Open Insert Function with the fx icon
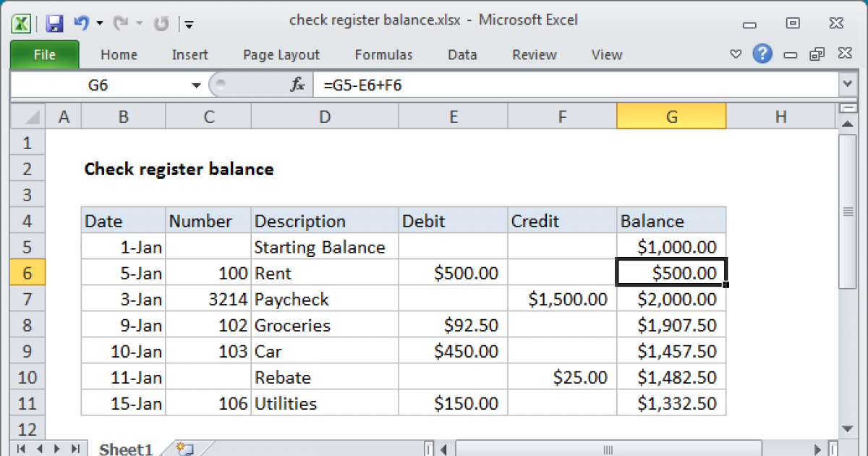Screen dimensions: 868x456 [297, 84]
